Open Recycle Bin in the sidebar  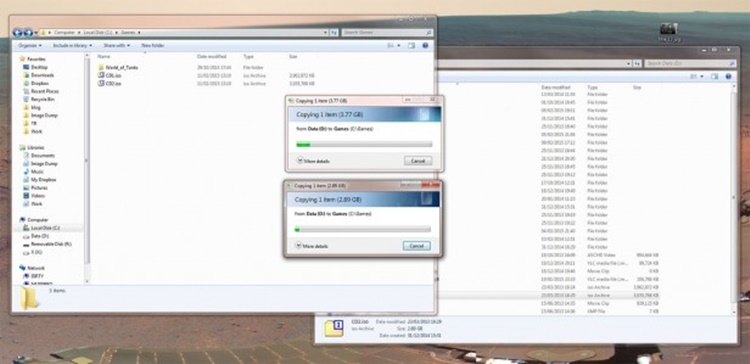(39, 99)
